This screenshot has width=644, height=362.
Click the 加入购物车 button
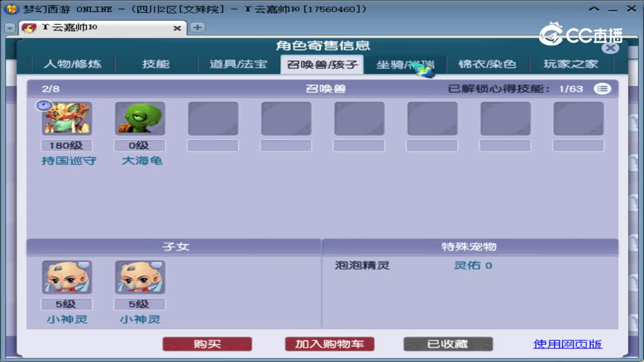[330, 344]
